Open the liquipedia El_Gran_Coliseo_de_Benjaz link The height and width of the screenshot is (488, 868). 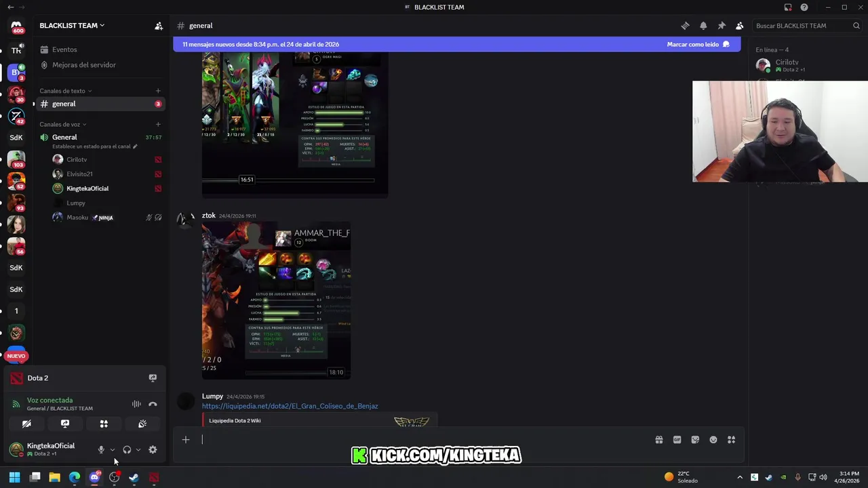click(290, 406)
